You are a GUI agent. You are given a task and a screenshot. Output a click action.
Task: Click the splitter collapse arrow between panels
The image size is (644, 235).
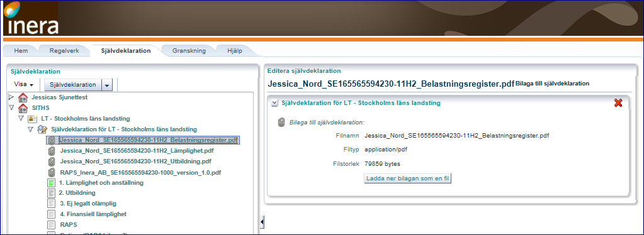[262, 222]
